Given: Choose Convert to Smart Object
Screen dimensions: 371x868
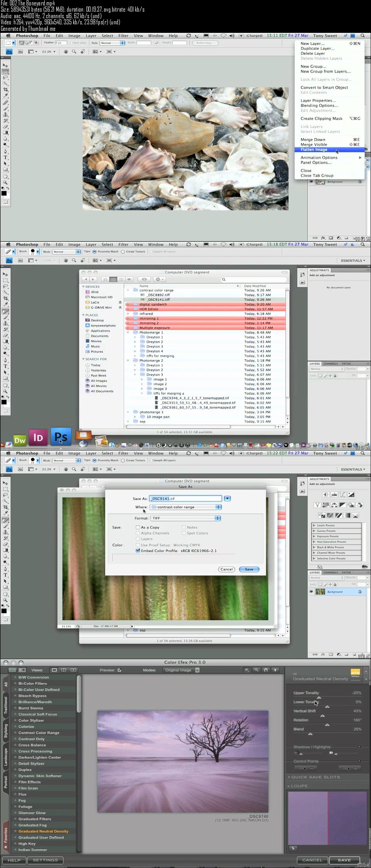Looking at the screenshot, I should click(329, 88).
